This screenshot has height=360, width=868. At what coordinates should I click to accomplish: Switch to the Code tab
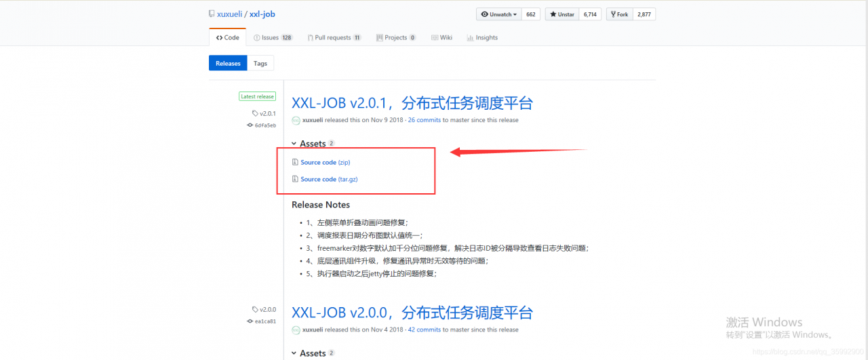228,38
